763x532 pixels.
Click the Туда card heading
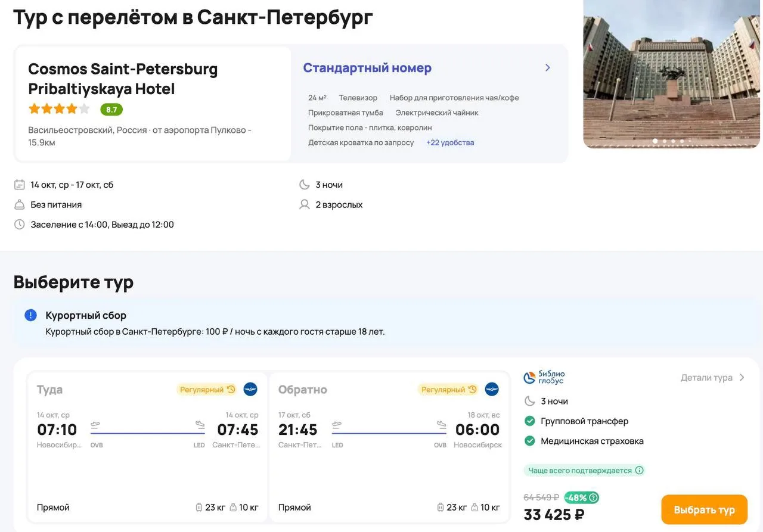tap(49, 390)
